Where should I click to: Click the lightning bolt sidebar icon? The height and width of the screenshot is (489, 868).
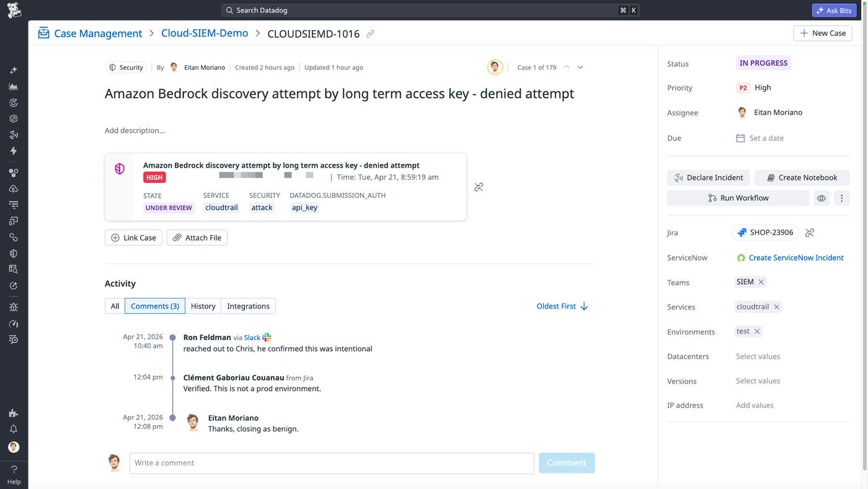point(14,151)
